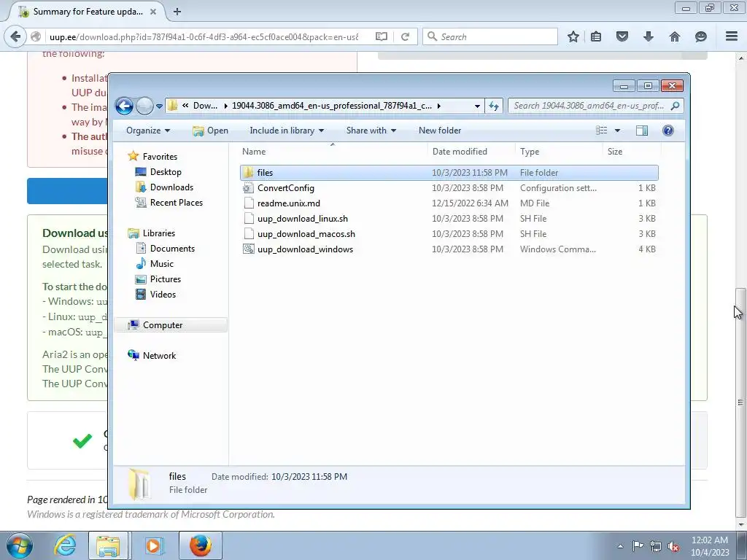Go to Firefox home page icon
This screenshot has height=560, width=747.
[675, 36]
